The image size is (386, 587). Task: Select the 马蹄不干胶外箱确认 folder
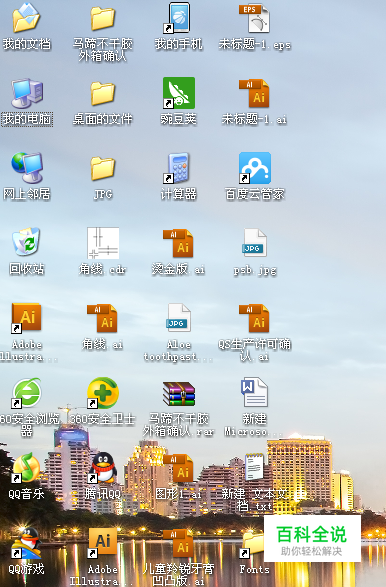click(103, 18)
